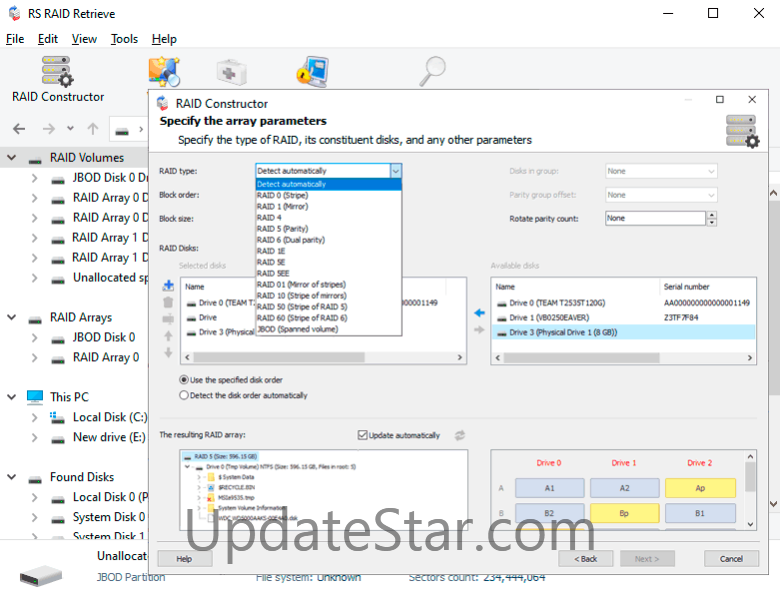
Task: Move selected disk down arrow
Action: [x=168, y=353]
